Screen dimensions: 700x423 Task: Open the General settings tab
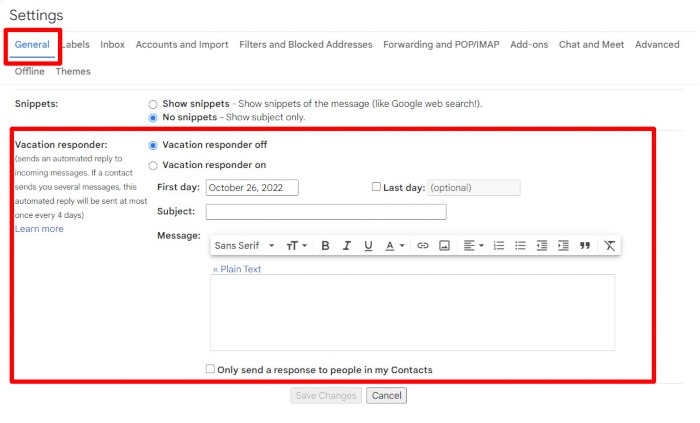click(32, 45)
